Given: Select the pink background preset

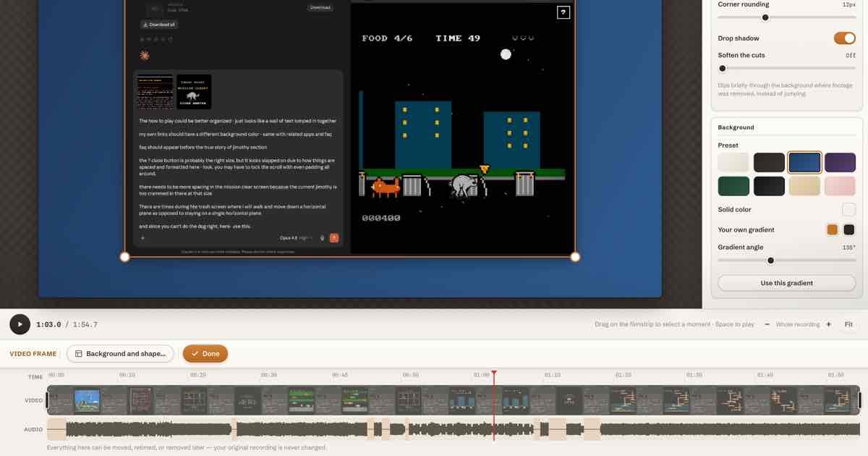Looking at the screenshot, I should [x=840, y=186].
